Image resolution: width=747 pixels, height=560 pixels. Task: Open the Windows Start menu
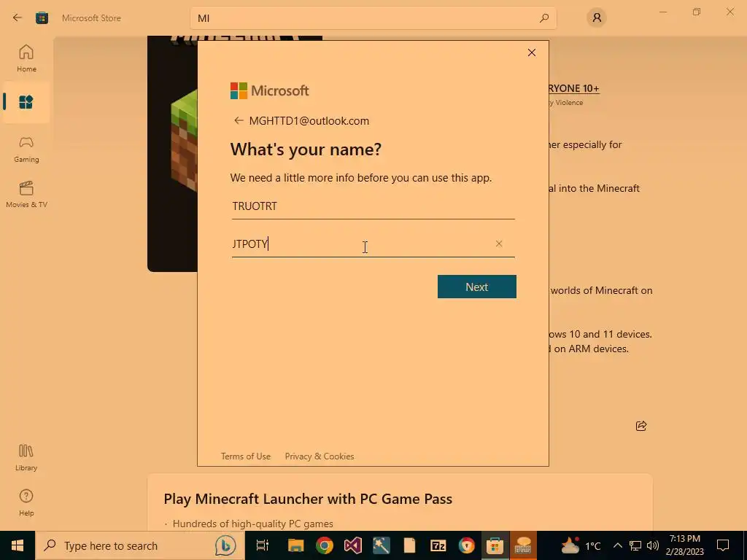pyautogui.click(x=18, y=545)
